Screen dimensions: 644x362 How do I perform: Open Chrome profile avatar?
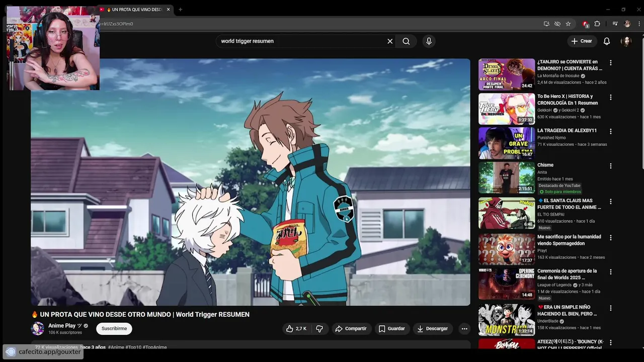click(x=627, y=24)
